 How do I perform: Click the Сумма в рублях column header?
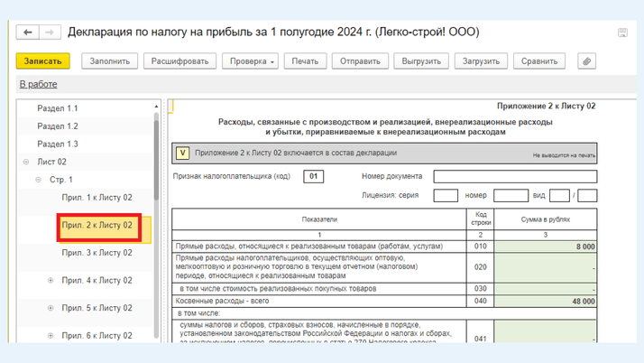[546, 219]
